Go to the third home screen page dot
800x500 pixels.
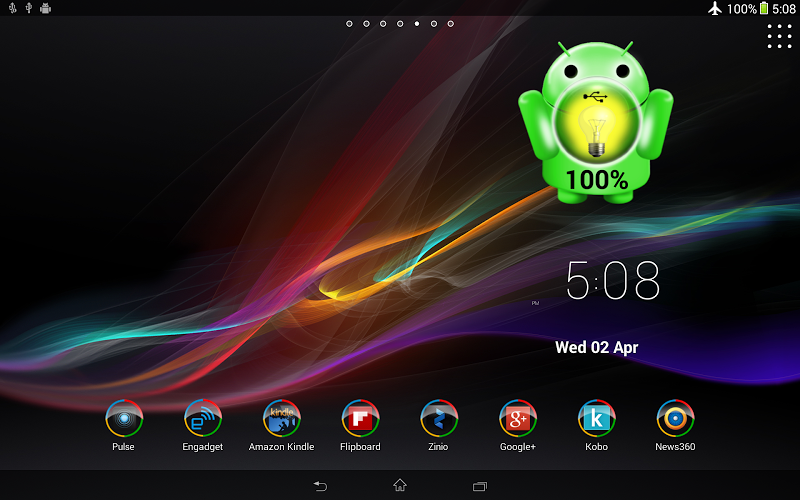click(383, 23)
